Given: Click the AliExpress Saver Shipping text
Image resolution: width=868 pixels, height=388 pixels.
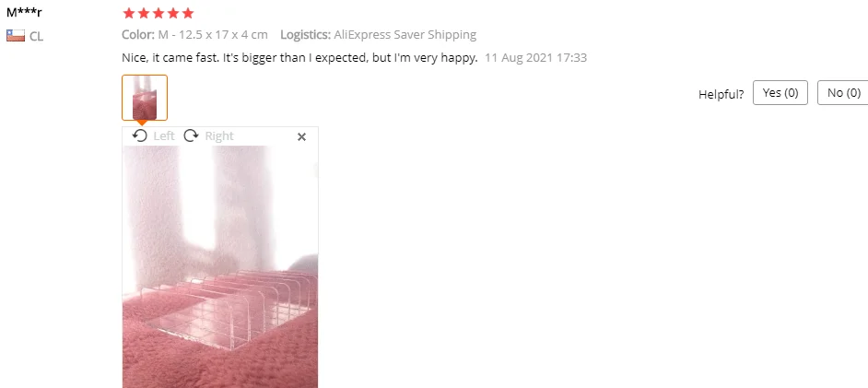Looking at the screenshot, I should [405, 35].
